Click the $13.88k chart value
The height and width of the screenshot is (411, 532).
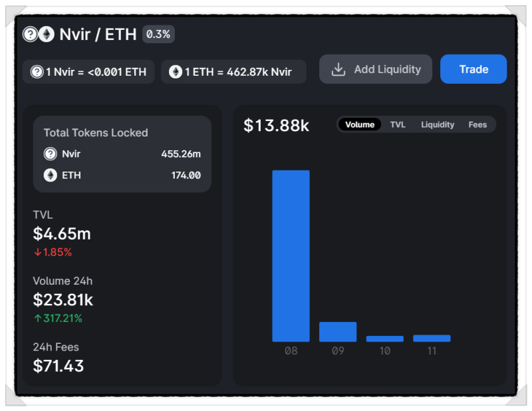(x=276, y=125)
